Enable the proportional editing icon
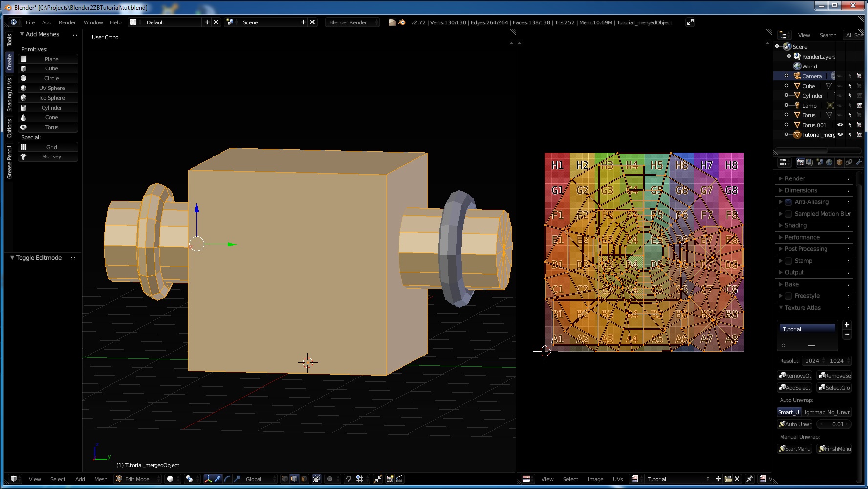 tap(330, 479)
